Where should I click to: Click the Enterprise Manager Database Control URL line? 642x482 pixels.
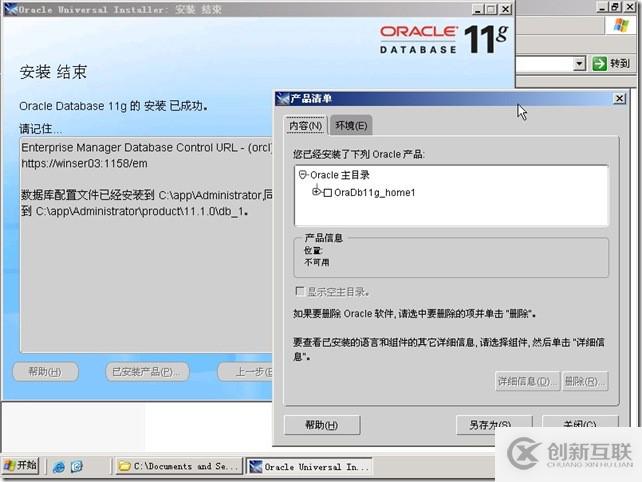pos(147,147)
